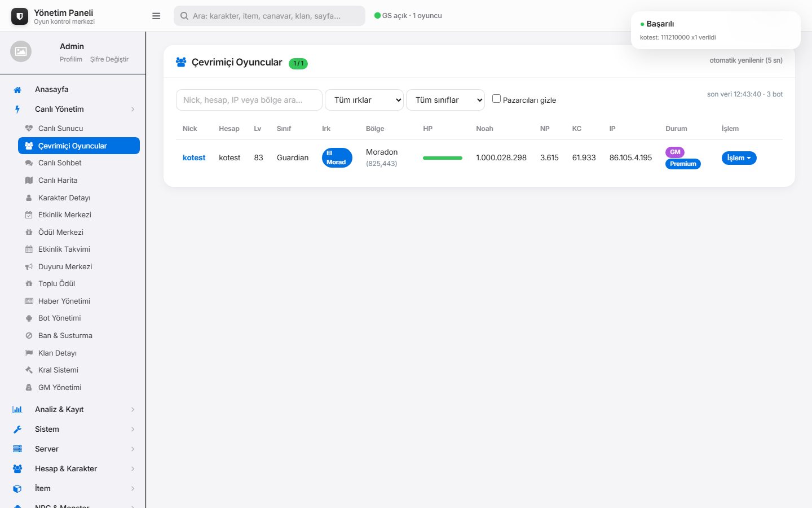This screenshot has width=812, height=508.
Task: Open the kotest nick link
Action: pos(194,158)
